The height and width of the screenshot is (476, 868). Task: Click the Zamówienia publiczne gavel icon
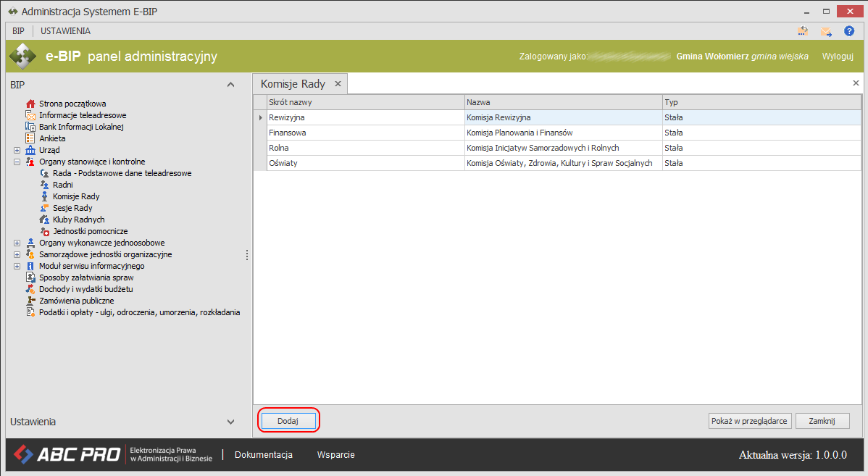30,301
